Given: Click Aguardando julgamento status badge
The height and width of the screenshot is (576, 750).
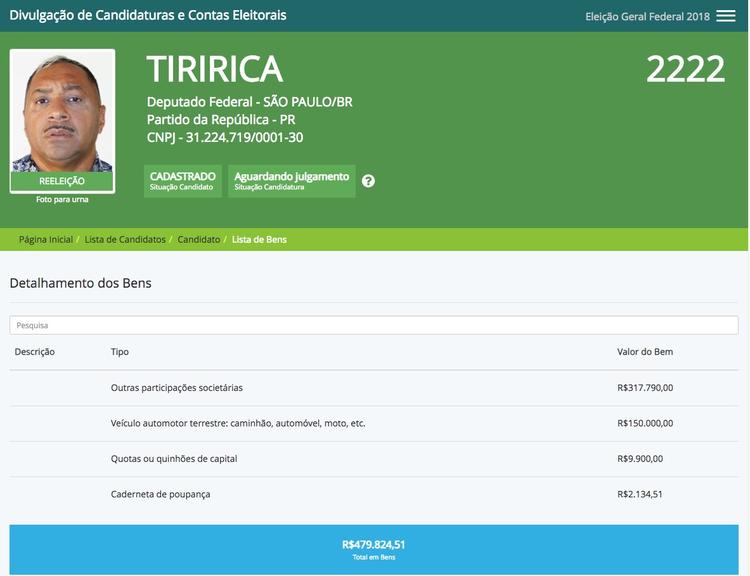Looking at the screenshot, I should pos(291,181).
